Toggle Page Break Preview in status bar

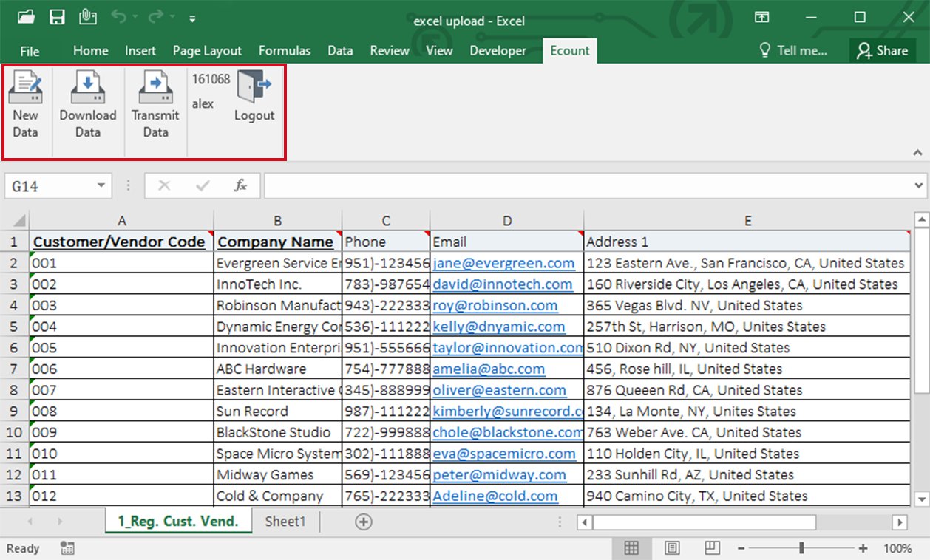point(711,547)
